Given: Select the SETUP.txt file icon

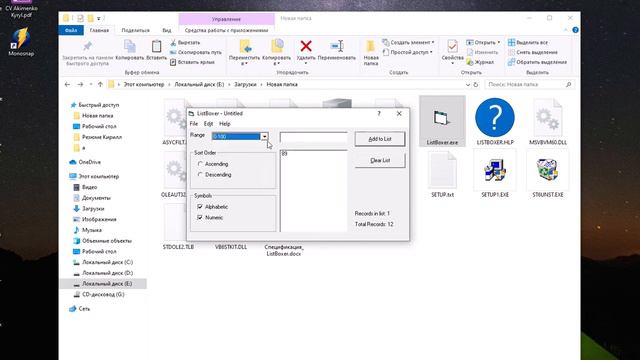Looking at the screenshot, I should 442,170.
